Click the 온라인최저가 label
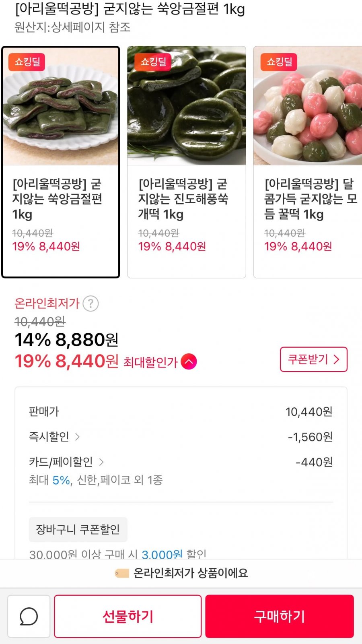The height and width of the screenshot is (644, 362). pyautogui.click(x=47, y=303)
